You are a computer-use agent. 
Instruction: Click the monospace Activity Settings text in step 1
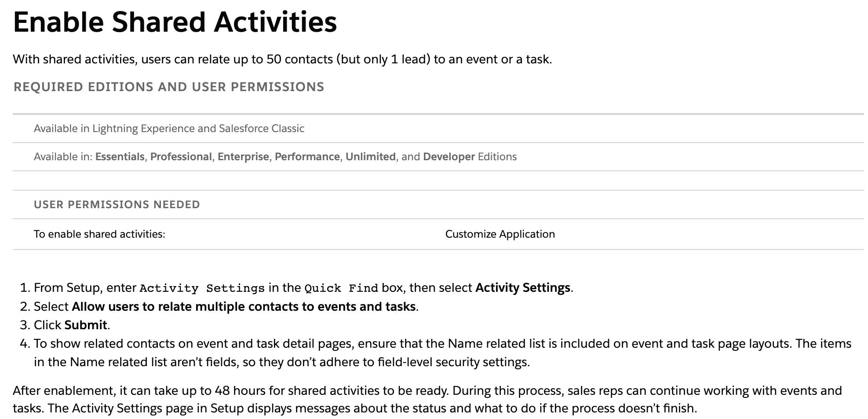(x=202, y=288)
